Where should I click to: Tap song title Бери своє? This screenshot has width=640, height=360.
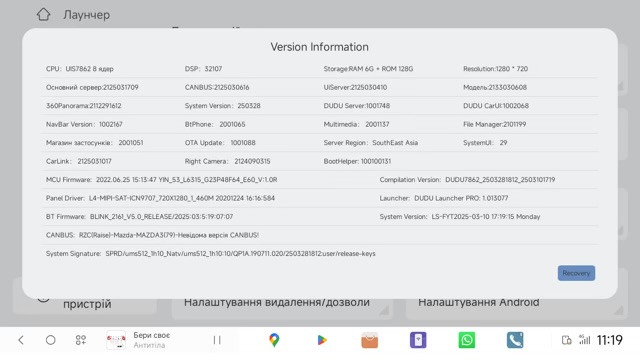pyautogui.click(x=151, y=335)
